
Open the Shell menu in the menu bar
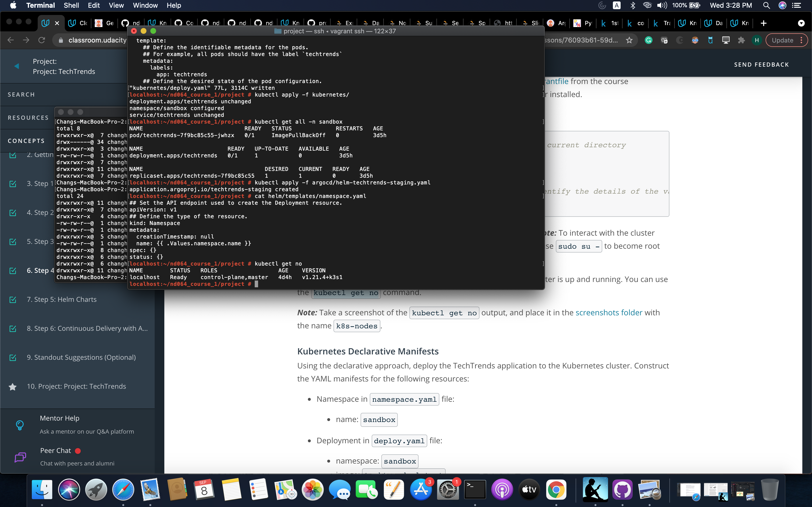[71, 5]
